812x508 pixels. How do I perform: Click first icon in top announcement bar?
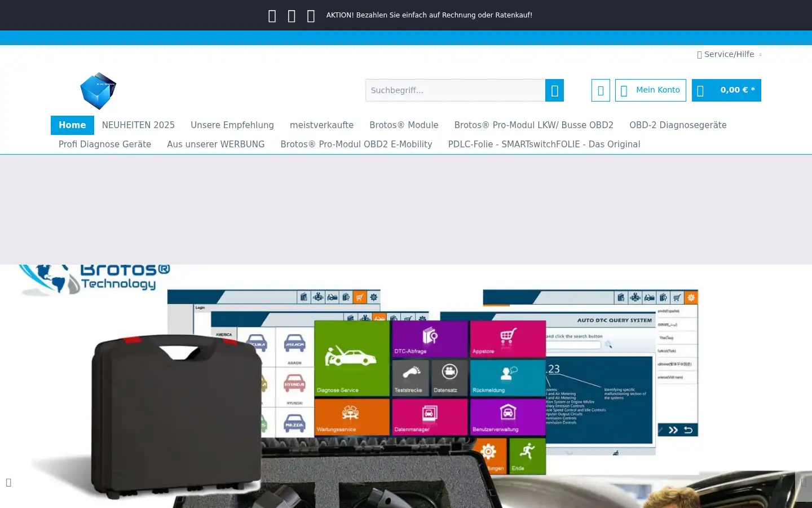coord(272,16)
